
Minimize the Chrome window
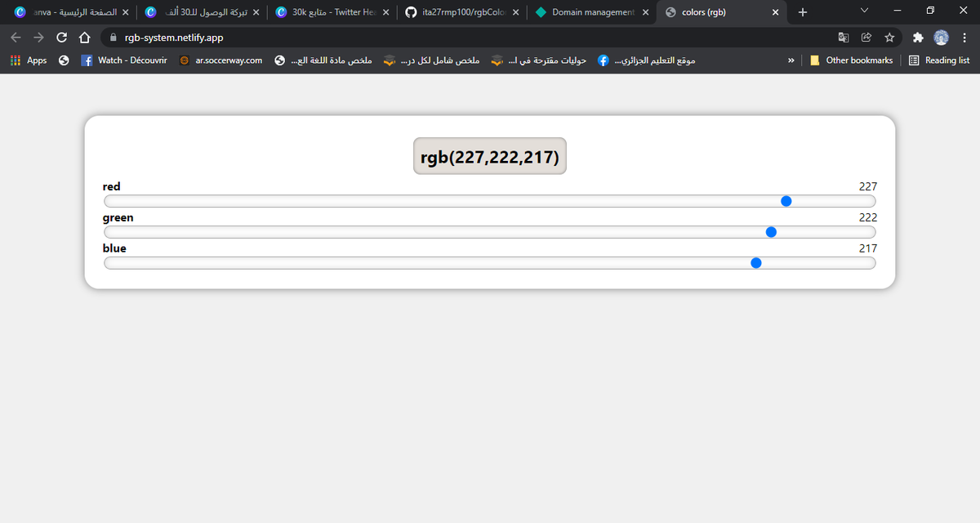click(x=898, y=11)
